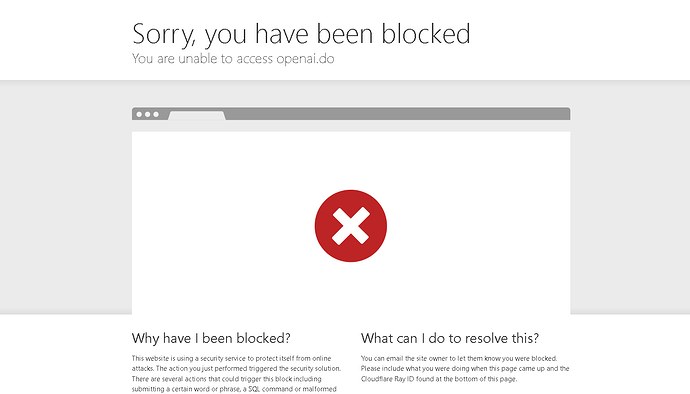Click the middle white dot in illustrated browser bar
The image size is (690, 394).
pyautogui.click(x=147, y=114)
